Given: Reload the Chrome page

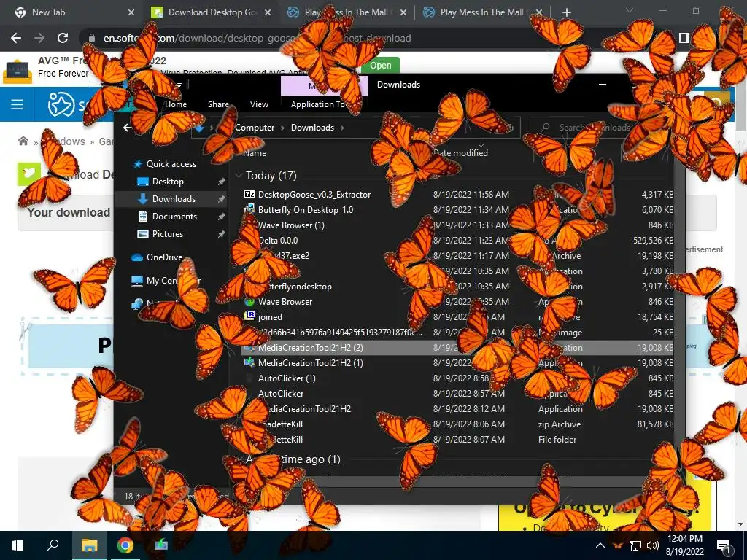Looking at the screenshot, I should pos(63,38).
